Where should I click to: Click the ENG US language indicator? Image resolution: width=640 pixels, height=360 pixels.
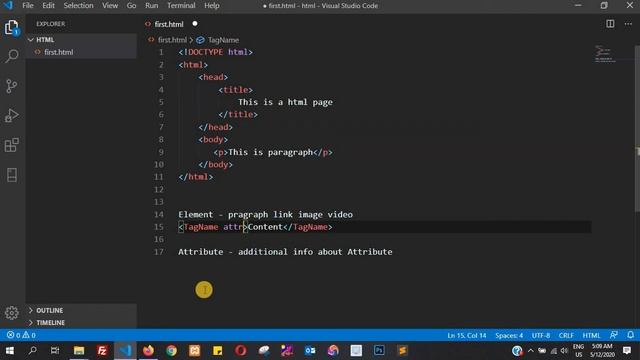tap(578, 351)
